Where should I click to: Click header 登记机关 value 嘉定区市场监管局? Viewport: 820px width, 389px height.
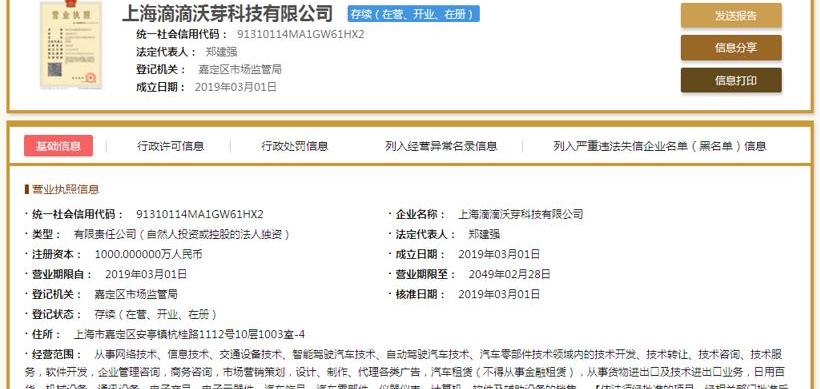coord(240,70)
